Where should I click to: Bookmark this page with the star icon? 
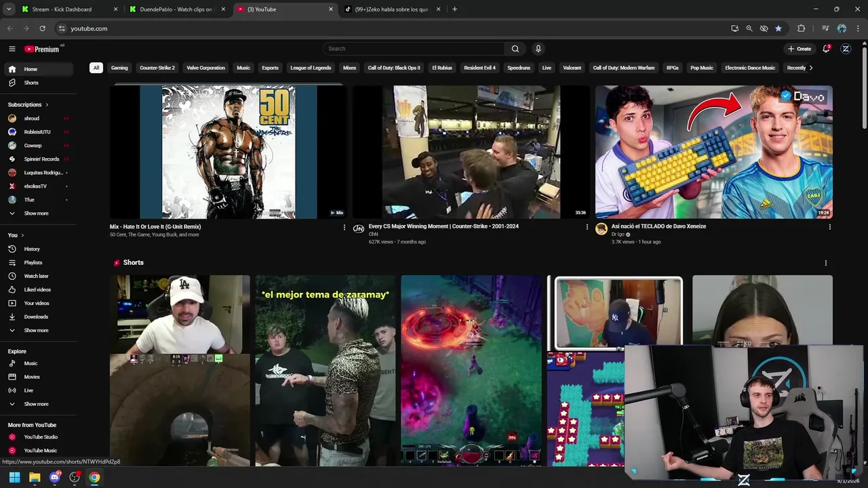pyautogui.click(x=778, y=28)
